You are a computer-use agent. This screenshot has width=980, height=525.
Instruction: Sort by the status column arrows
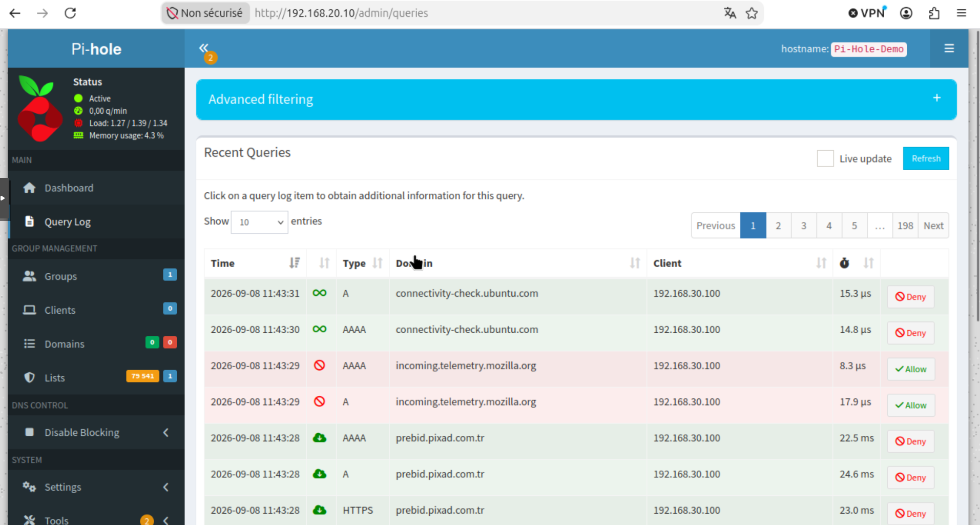pyautogui.click(x=324, y=263)
